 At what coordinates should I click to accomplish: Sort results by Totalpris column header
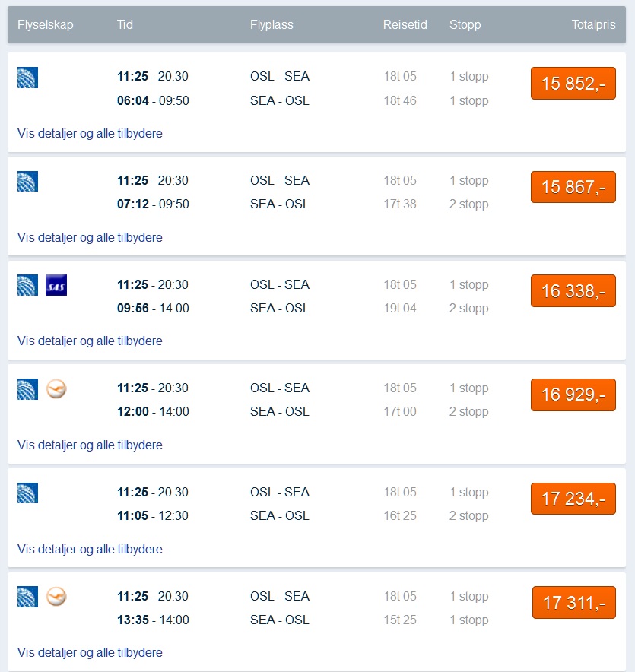(x=593, y=24)
